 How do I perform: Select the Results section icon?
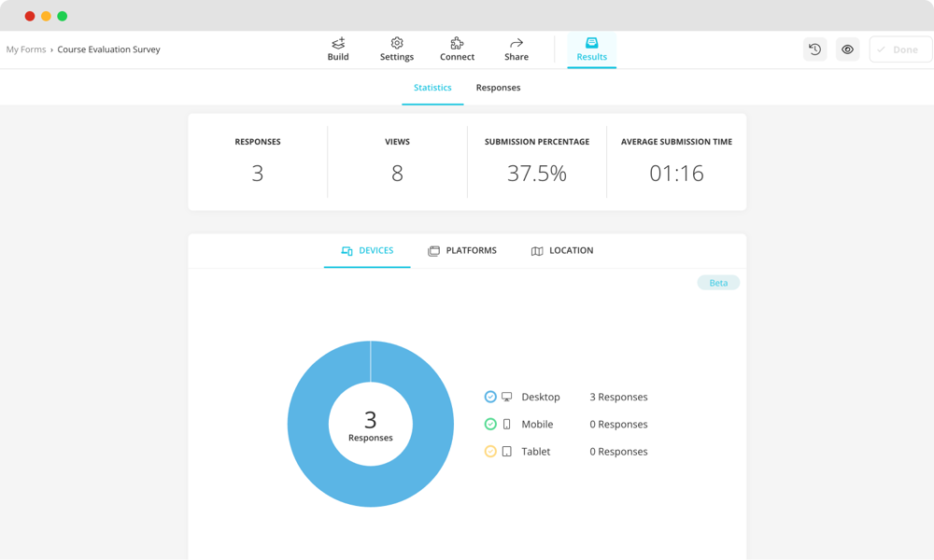click(x=591, y=43)
